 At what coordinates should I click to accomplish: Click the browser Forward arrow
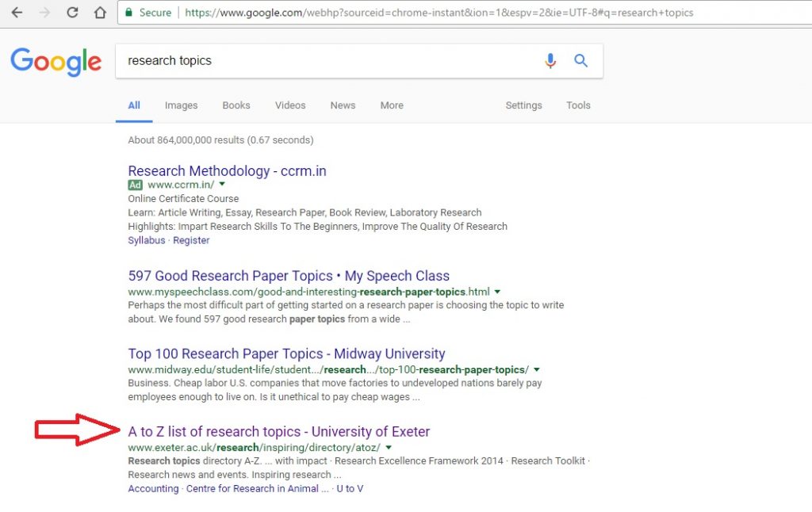point(44,13)
